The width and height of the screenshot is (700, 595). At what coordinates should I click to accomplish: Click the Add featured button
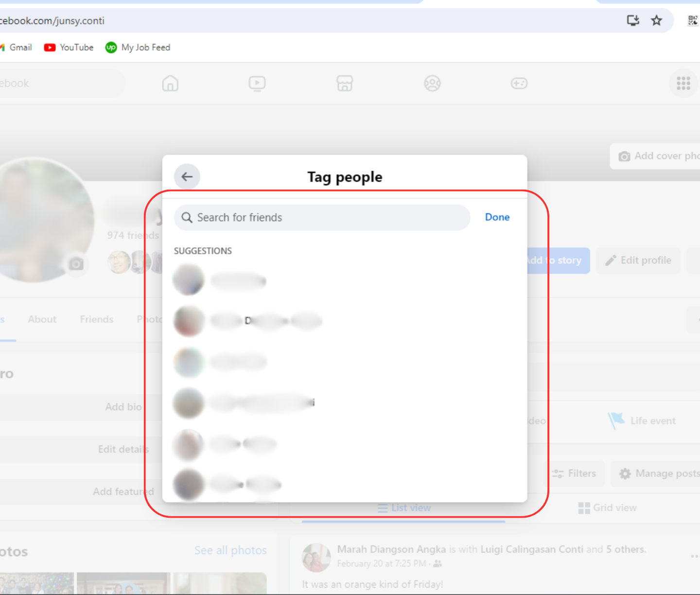(x=123, y=491)
